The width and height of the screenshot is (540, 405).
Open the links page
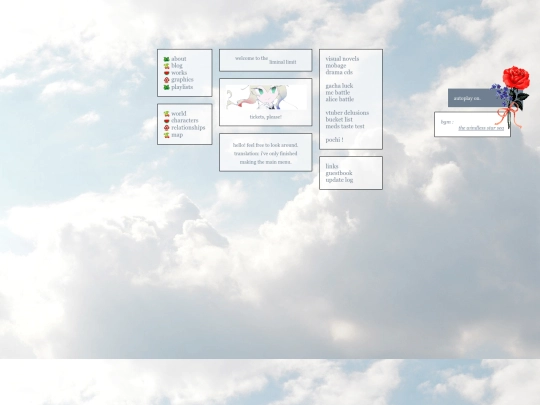pos(332,166)
